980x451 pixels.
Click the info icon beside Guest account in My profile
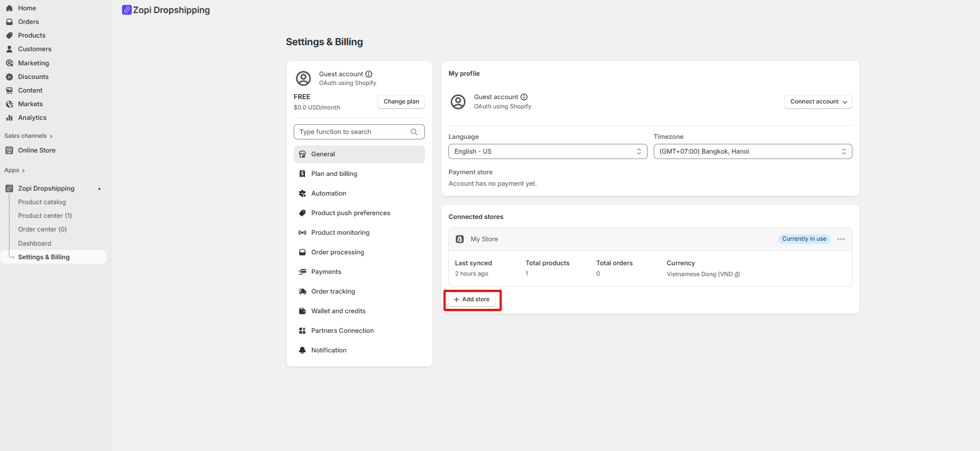pyautogui.click(x=524, y=97)
